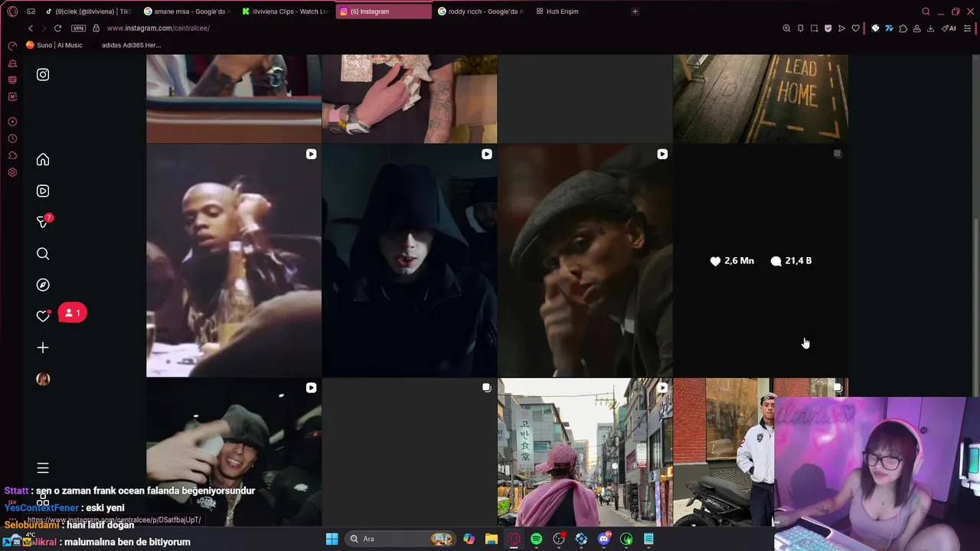Open Instagram Explore compass
This screenshot has width=980, height=551.
coord(43,285)
